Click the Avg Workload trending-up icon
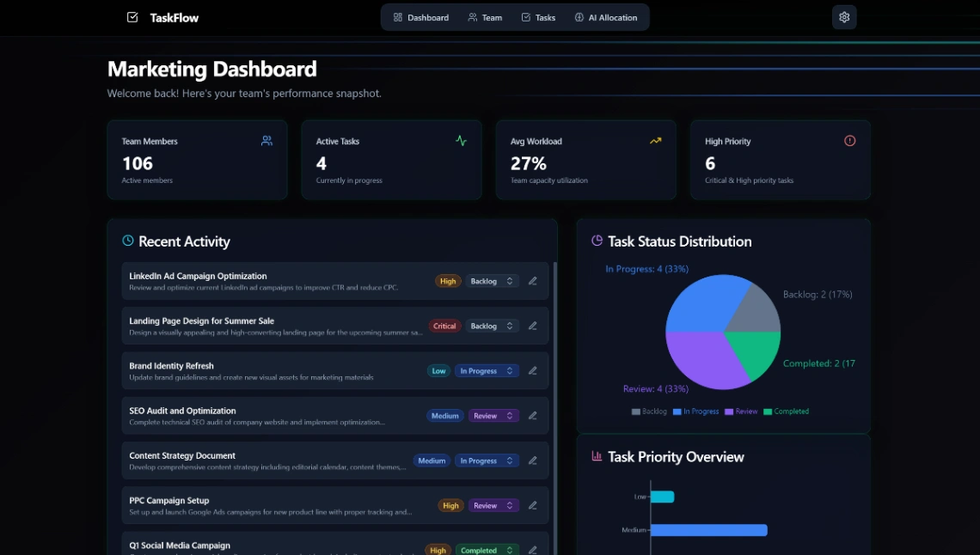 pos(655,139)
